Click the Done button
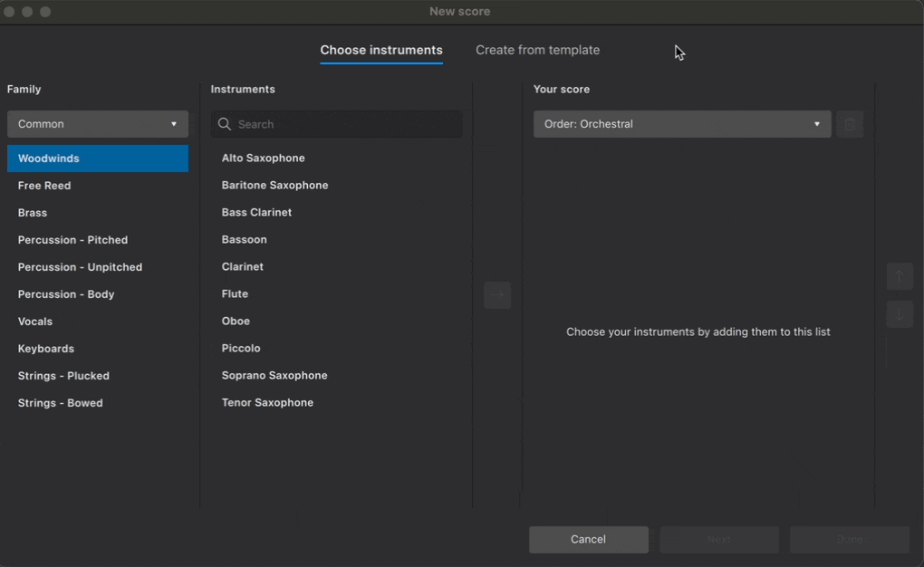This screenshot has height=567, width=924. [x=850, y=540]
